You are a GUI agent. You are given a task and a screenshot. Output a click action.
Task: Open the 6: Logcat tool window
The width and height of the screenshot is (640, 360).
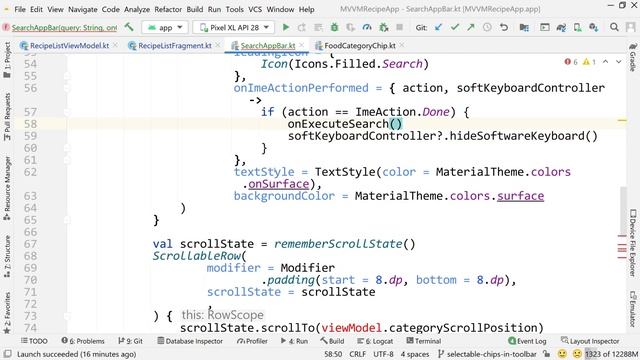tap(375, 341)
